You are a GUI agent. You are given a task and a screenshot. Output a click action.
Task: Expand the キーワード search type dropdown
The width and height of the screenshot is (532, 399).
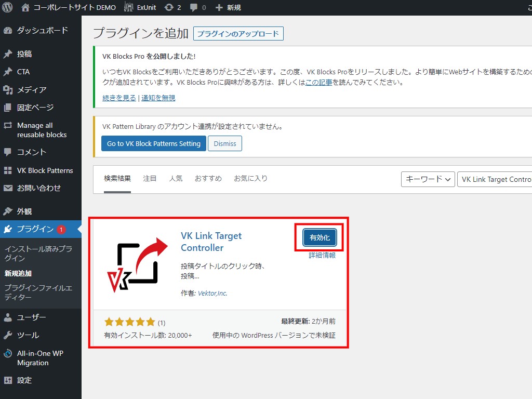coord(428,179)
